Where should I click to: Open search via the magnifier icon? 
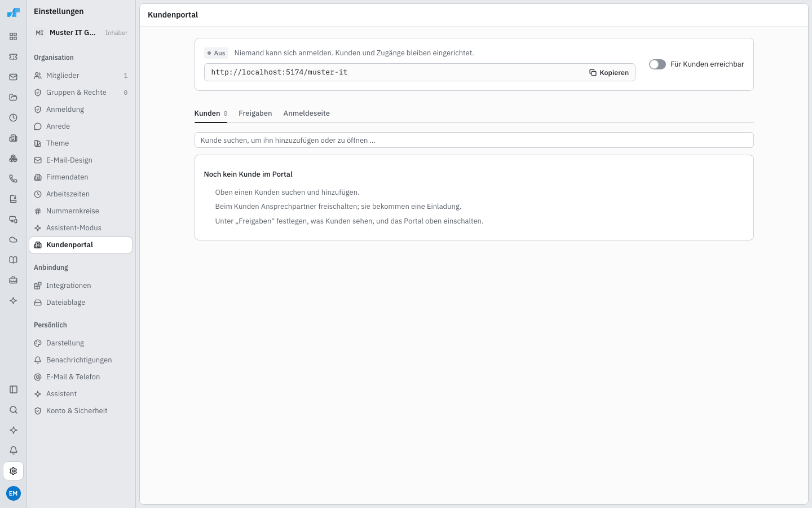14,410
